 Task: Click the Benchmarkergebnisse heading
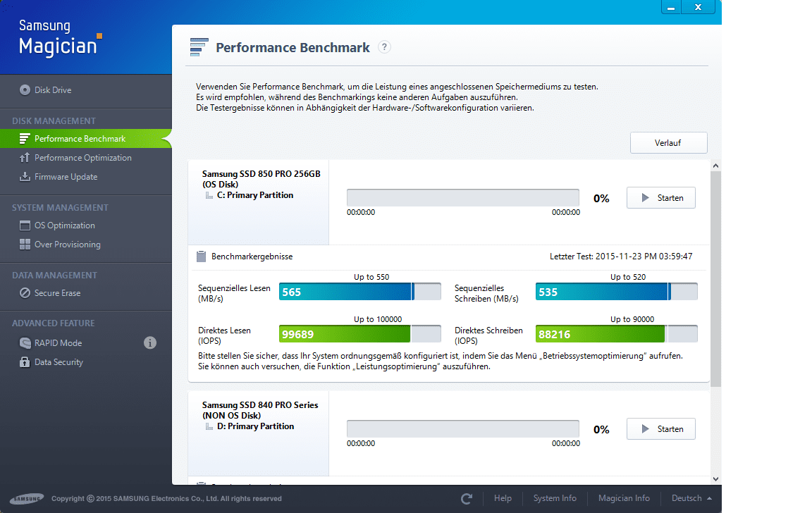pos(252,256)
